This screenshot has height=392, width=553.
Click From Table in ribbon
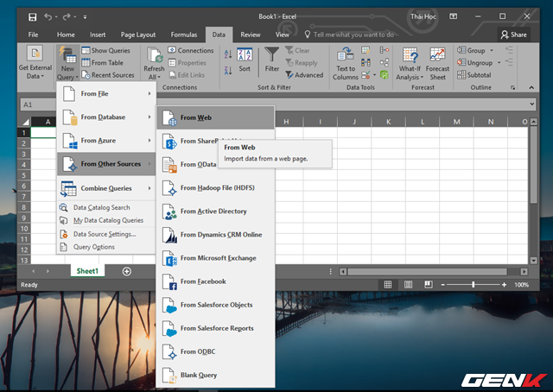(102, 63)
